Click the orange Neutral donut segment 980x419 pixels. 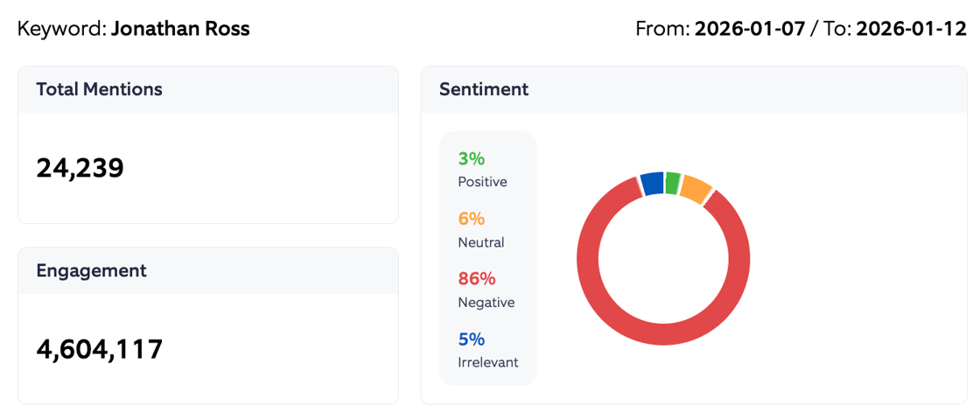click(696, 189)
